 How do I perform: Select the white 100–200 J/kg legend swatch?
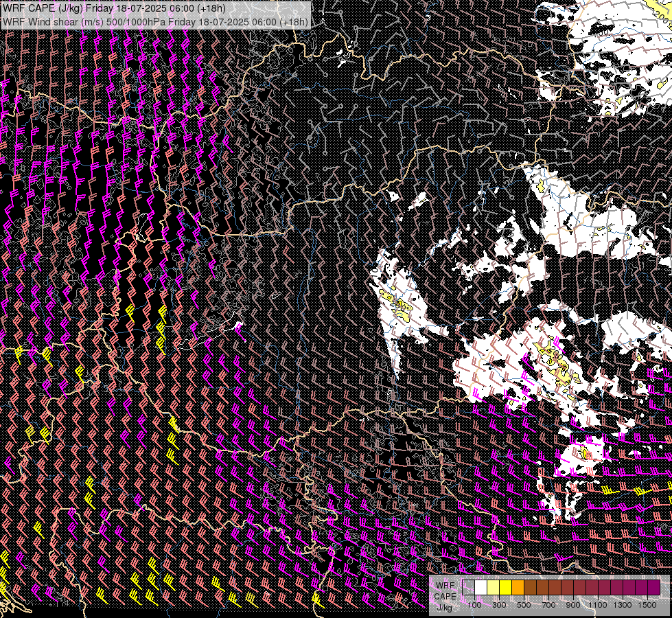481,587
